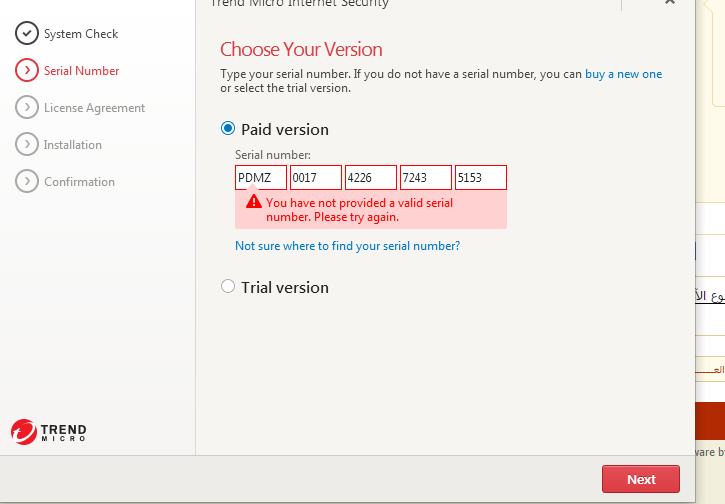
Task: Click the Trend Micro logo
Action: tap(49, 432)
